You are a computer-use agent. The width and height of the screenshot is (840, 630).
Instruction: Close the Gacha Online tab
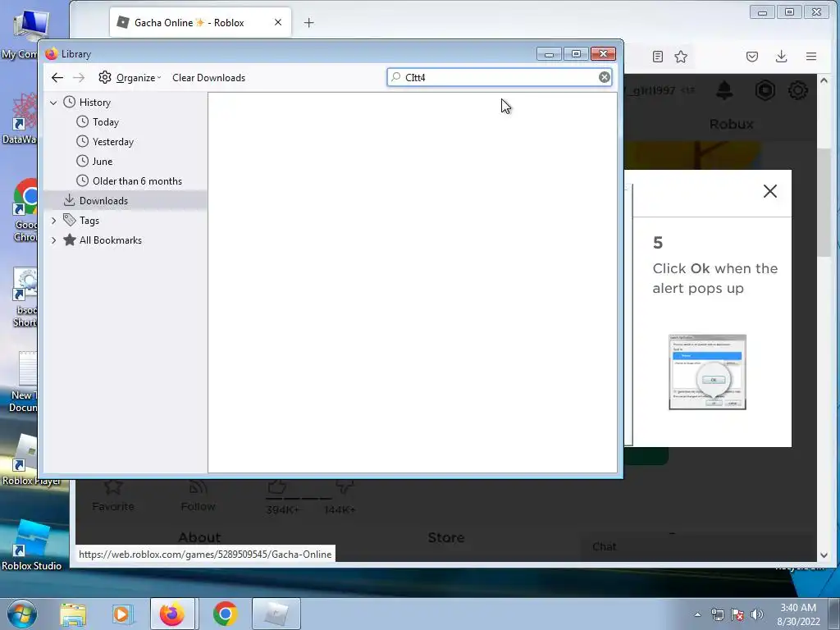click(278, 22)
